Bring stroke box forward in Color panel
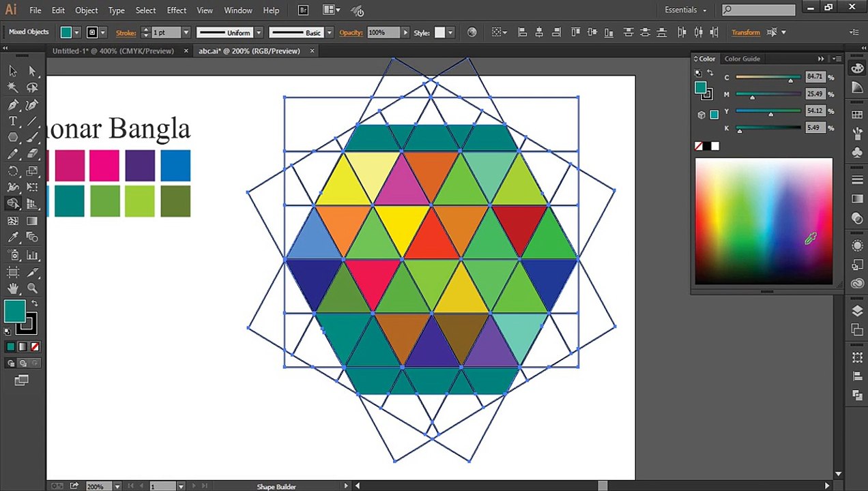This screenshot has height=491, width=868. click(707, 95)
